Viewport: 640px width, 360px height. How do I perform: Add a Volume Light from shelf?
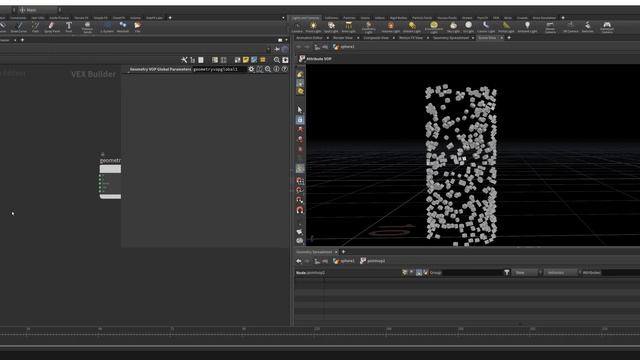(391, 27)
